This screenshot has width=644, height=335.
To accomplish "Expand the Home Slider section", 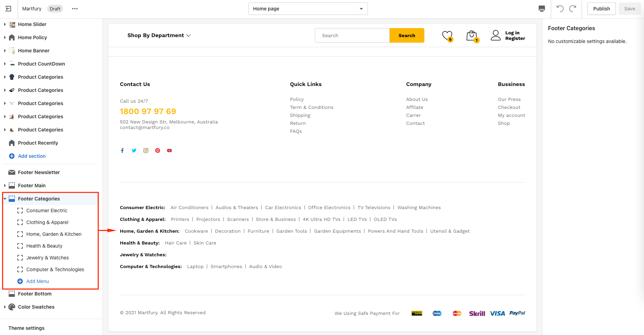I will click(5, 24).
